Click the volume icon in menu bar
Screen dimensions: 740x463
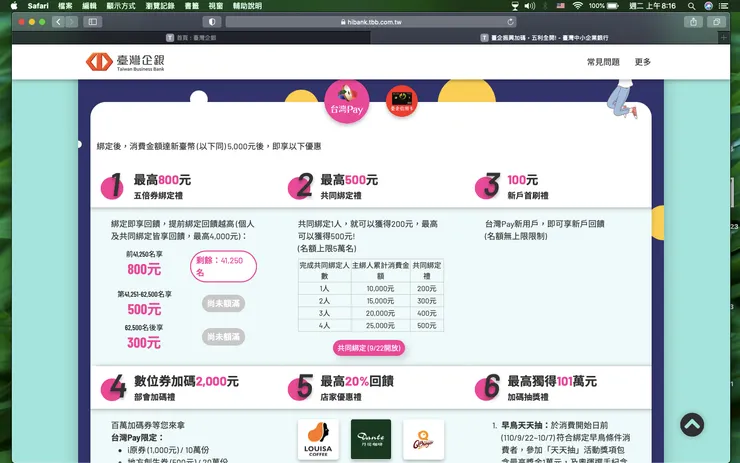(530, 6)
